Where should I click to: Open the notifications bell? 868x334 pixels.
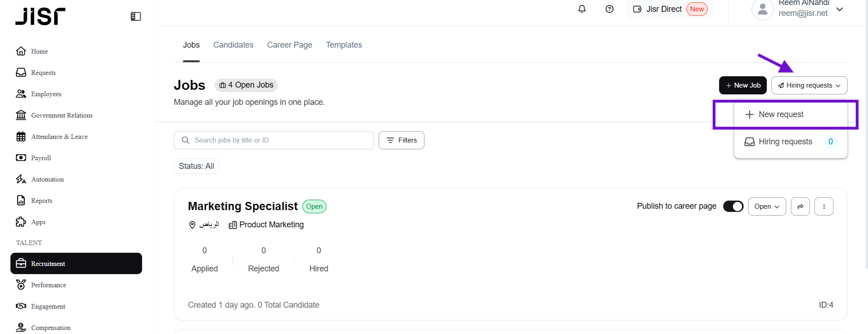click(582, 9)
